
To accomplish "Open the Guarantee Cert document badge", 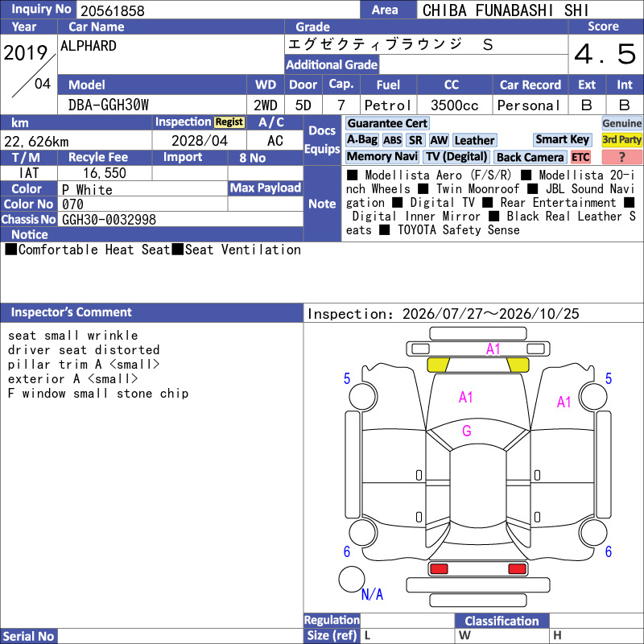I will pyautogui.click(x=387, y=123).
